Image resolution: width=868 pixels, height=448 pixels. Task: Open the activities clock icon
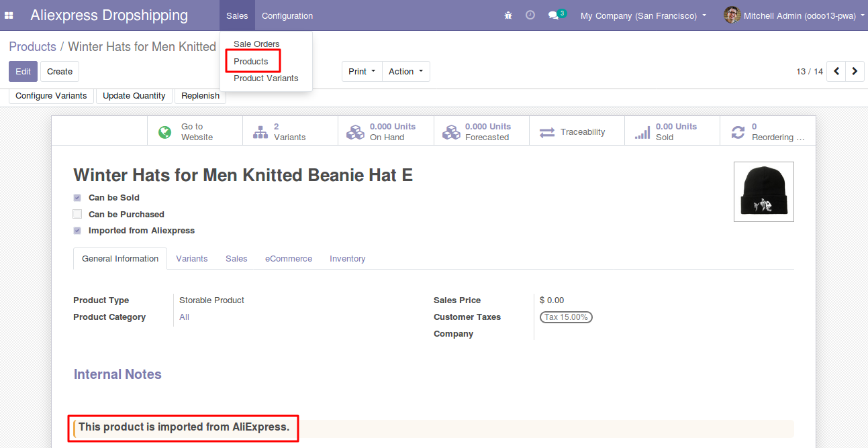point(530,15)
